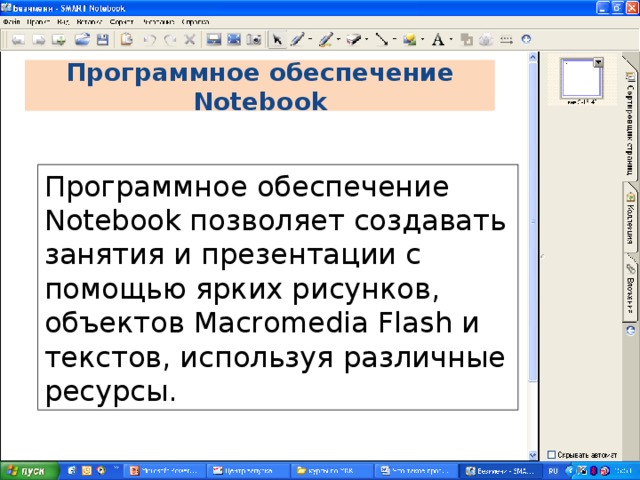
Task: Select the Shapes tool
Action: coord(409,40)
